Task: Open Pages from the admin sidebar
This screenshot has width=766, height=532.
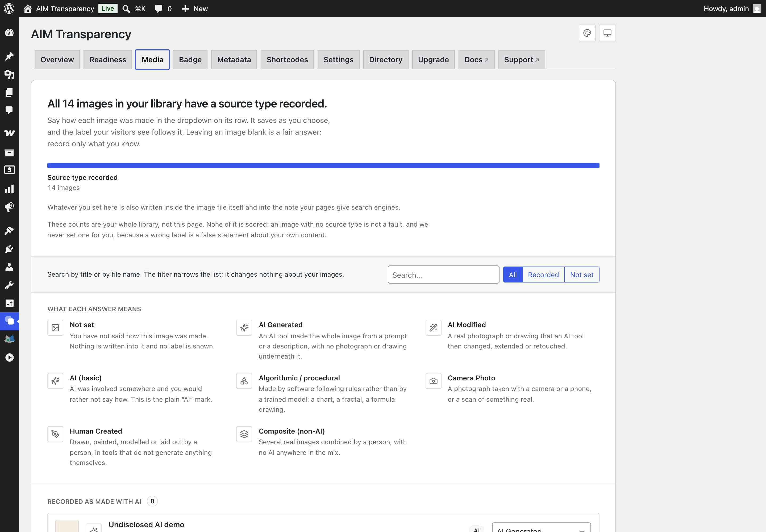Action: pyautogui.click(x=9, y=92)
